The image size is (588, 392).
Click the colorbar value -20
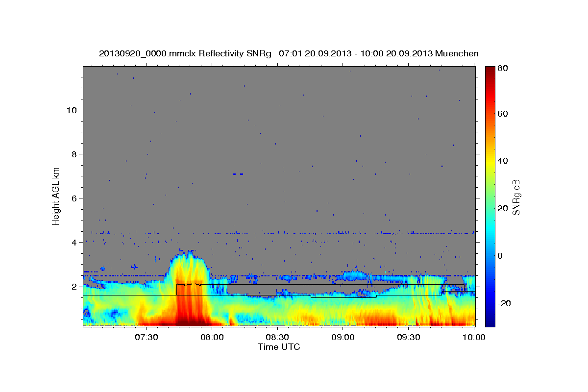point(504,303)
